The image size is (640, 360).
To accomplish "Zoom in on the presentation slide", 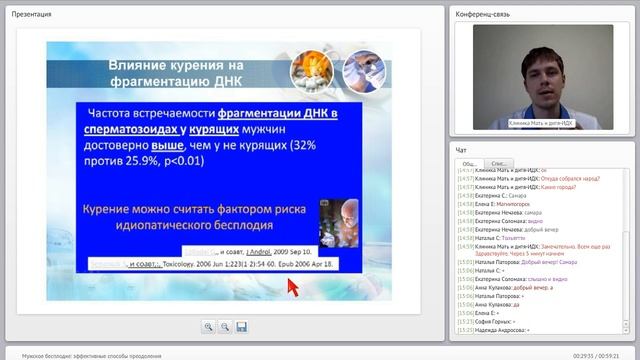I will 208,327.
